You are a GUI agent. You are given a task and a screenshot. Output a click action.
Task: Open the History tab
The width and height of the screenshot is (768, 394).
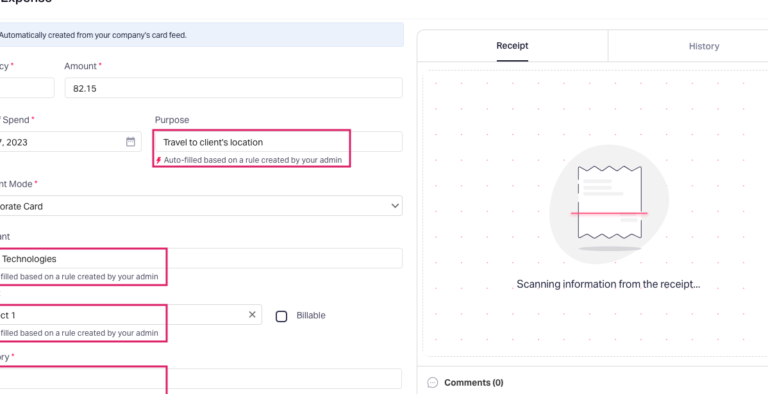tap(703, 46)
